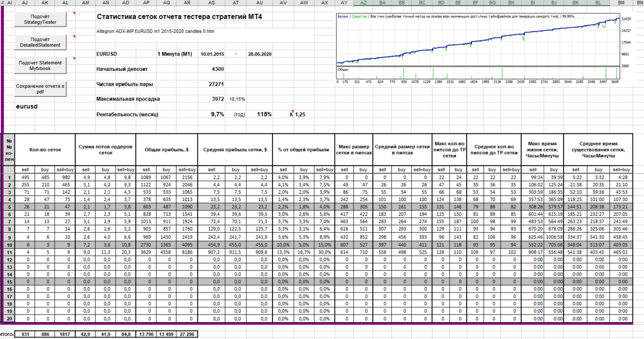The height and width of the screenshot is (339, 644).
Task: Select the row 11 average profit '909,6'
Action: 260,253
